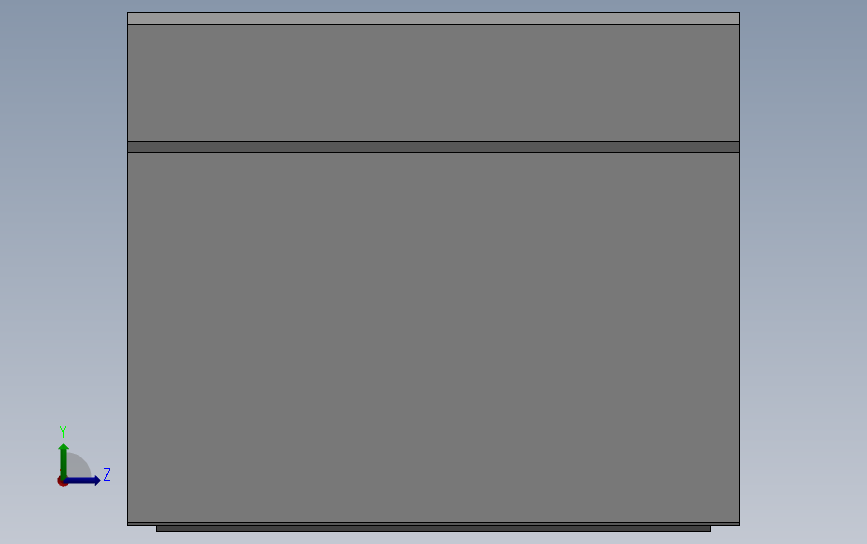Image resolution: width=867 pixels, height=544 pixels.
Task: Click the green Y axis label
Action: pos(62,432)
